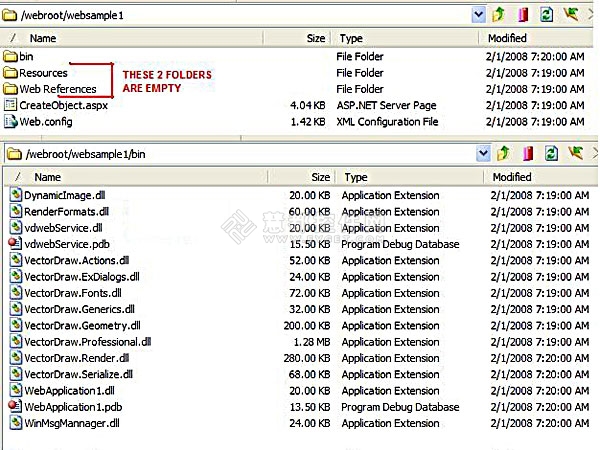Click the WebApplication1.dll file icon
Screen dimensions: 600x450
(x=15, y=390)
